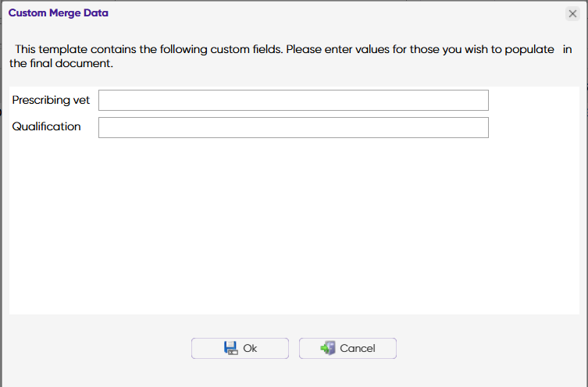Select the field beside Prescribing vet
Screen dimensions: 588x387
[293, 100]
